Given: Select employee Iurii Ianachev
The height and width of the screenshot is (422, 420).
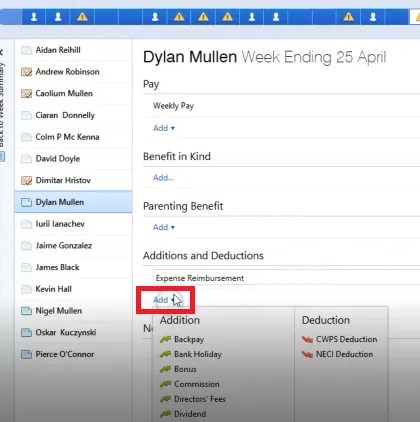Looking at the screenshot, I should point(73,224).
